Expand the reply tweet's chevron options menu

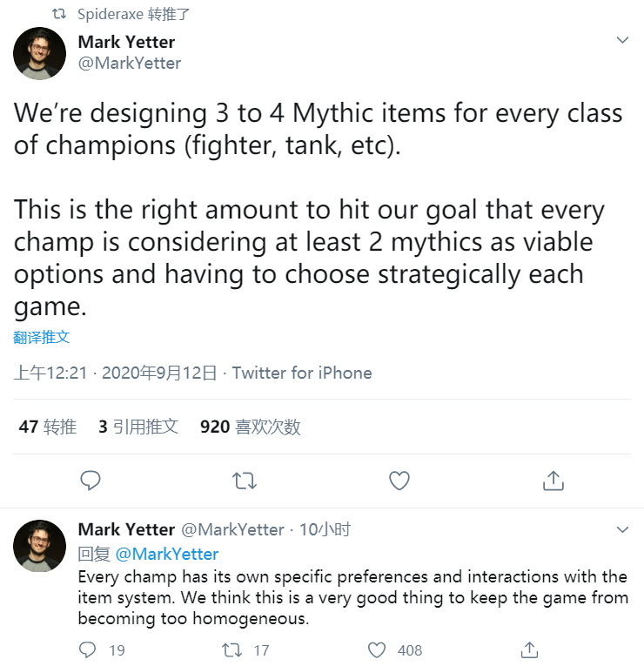tap(622, 529)
